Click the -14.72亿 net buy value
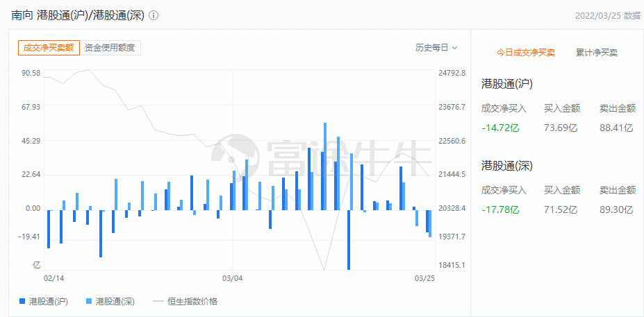Viewport: 644px width, 317px height. tap(501, 128)
